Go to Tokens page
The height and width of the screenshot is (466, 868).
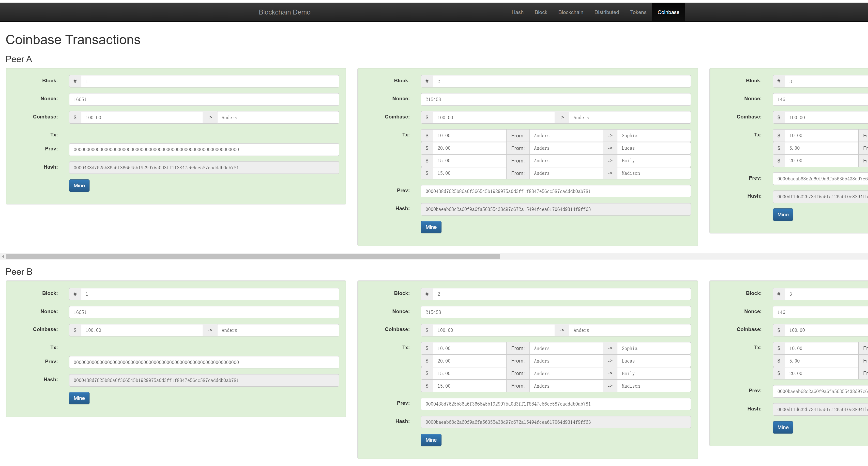[638, 12]
